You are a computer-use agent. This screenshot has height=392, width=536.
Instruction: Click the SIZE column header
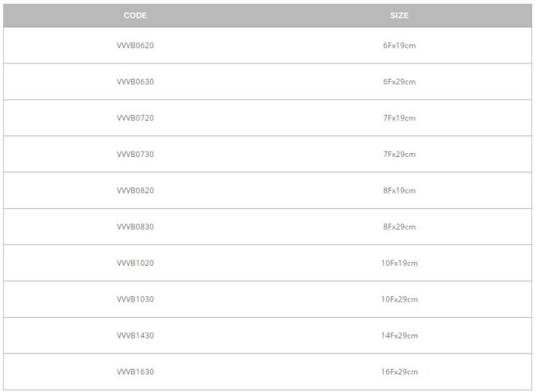coord(399,15)
